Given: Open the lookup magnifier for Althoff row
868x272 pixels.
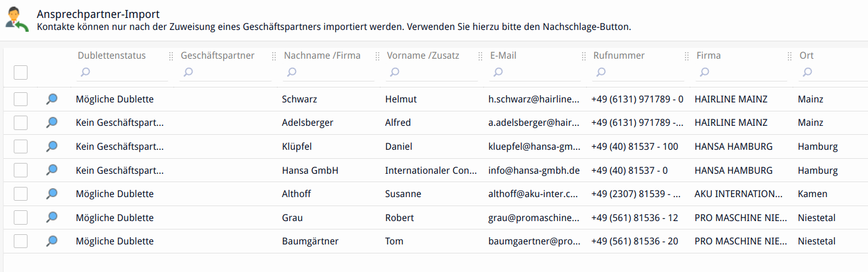Looking at the screenshot, I should coord(52,194).
